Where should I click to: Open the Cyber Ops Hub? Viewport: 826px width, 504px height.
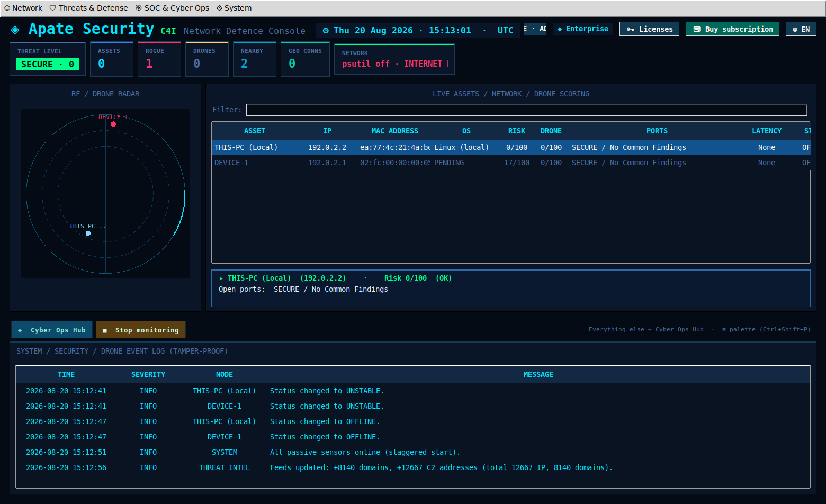[52, 330]
